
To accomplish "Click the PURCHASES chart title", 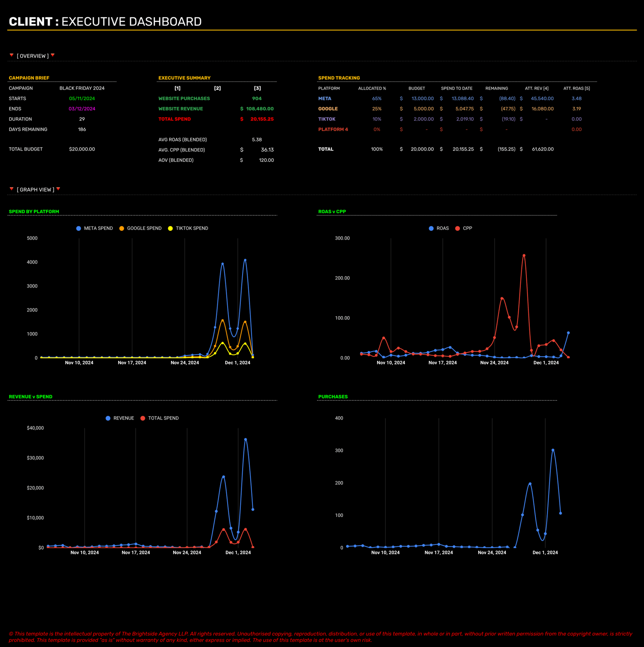I will tap(333, 397).
